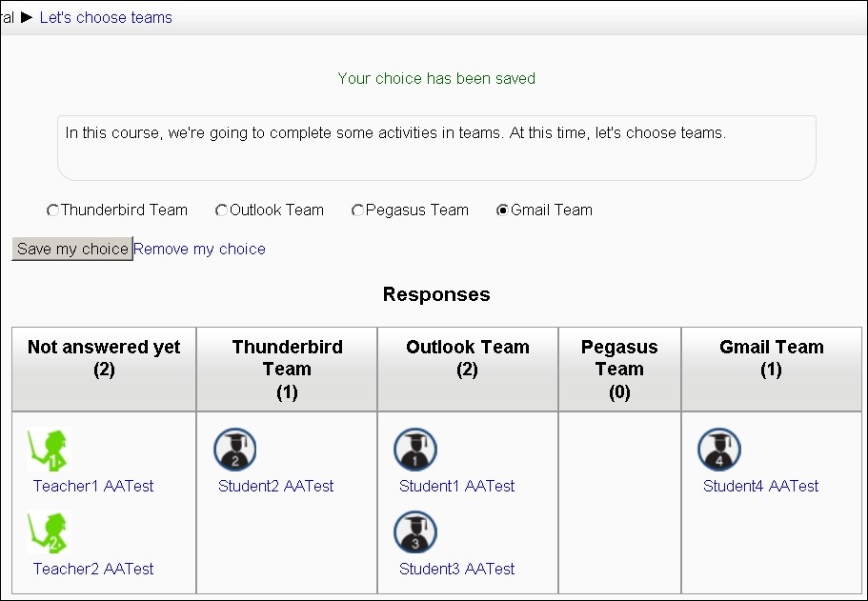This screenshot has width=868, height=601.
Task: Open Teacher1 AATest profile link
Action: [x=93, y=486]
